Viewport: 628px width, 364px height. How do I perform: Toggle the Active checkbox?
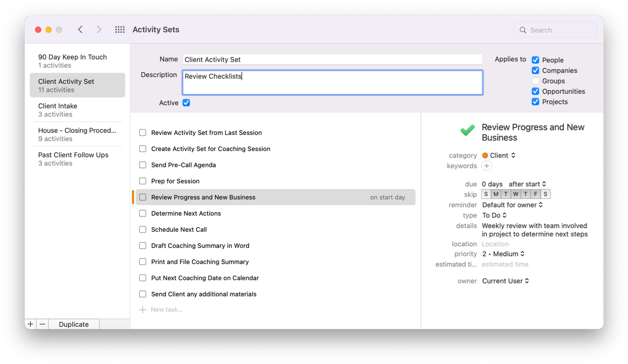tap(186, 103)
